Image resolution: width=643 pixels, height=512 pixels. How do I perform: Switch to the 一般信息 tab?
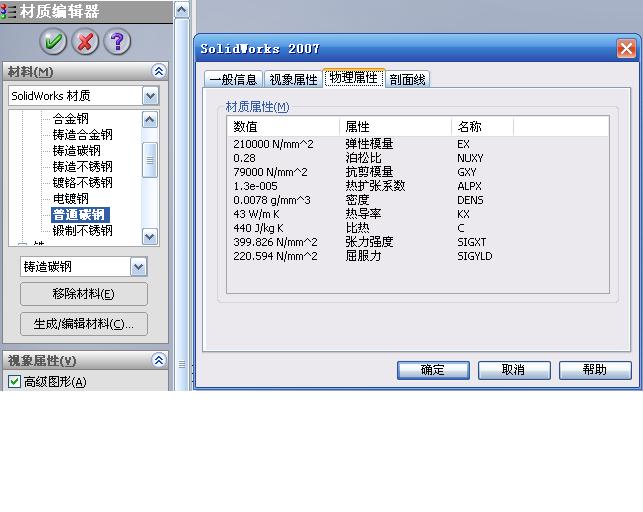click(x=233, y=79)
